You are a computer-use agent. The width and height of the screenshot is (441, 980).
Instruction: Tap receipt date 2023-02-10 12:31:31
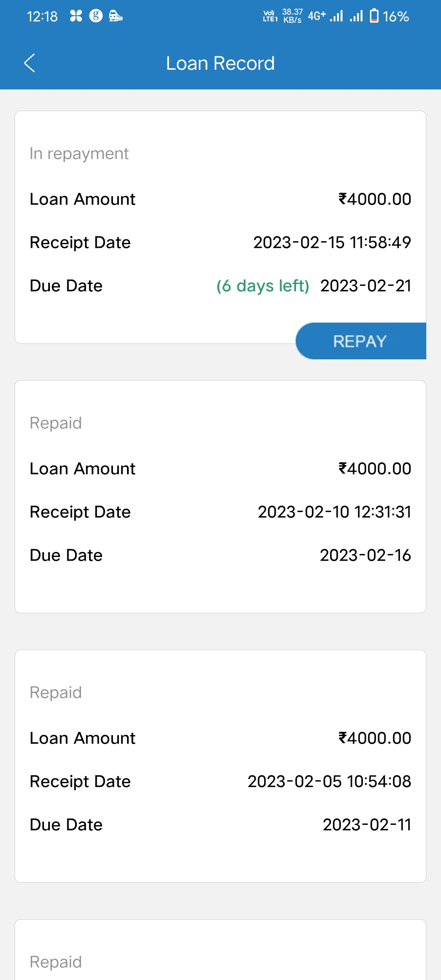coord(334,512)
